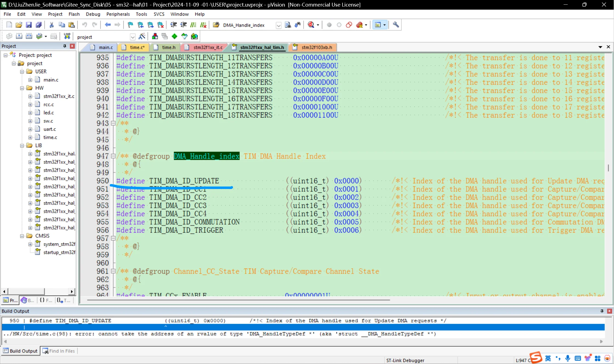Open the Find In Files tab

59,351
